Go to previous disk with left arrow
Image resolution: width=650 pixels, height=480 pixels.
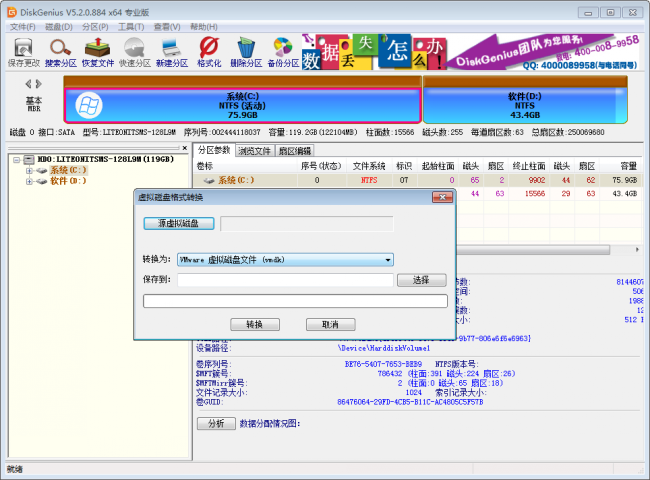[28, 84]
